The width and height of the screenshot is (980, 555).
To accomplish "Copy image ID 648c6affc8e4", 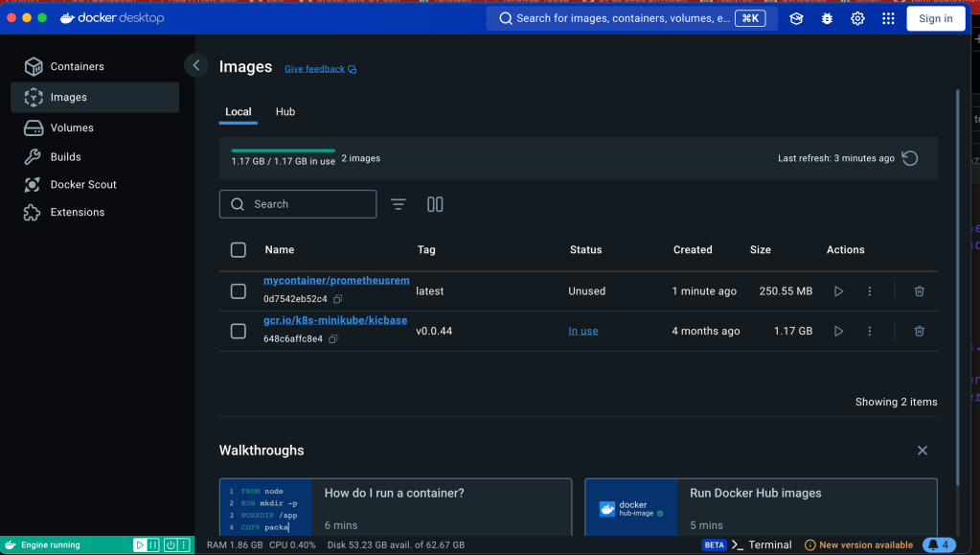I will [x=333, y=339].
